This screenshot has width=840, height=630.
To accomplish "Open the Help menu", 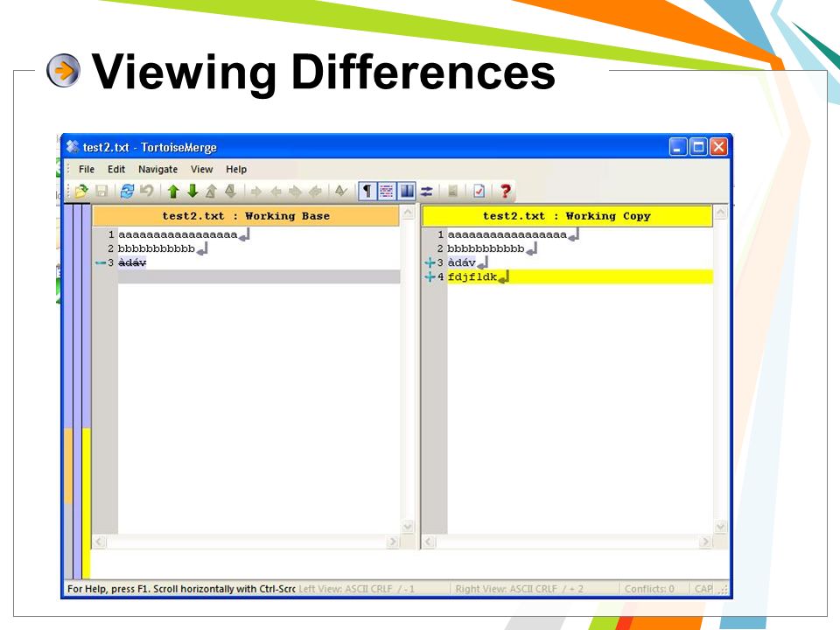I will click(236, 169).
